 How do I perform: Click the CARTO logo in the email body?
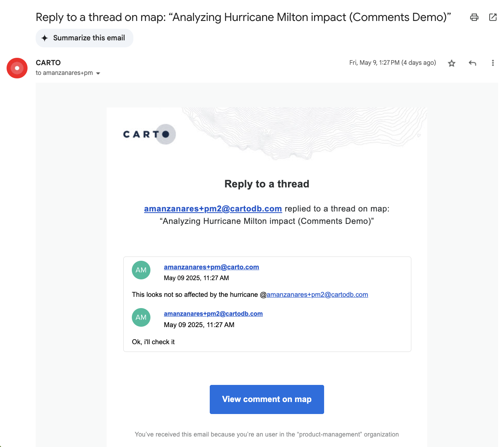pyautogui.click(x=149, y=134)
